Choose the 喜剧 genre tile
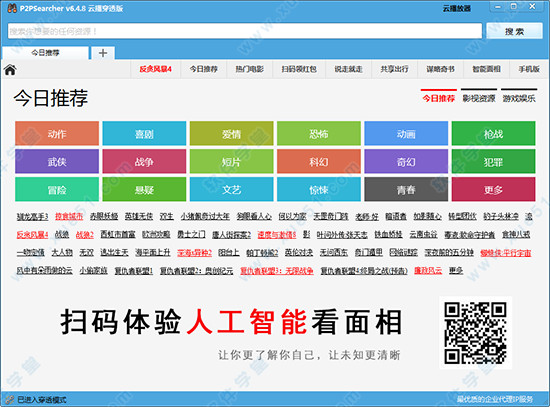 (x=144, y=133)
